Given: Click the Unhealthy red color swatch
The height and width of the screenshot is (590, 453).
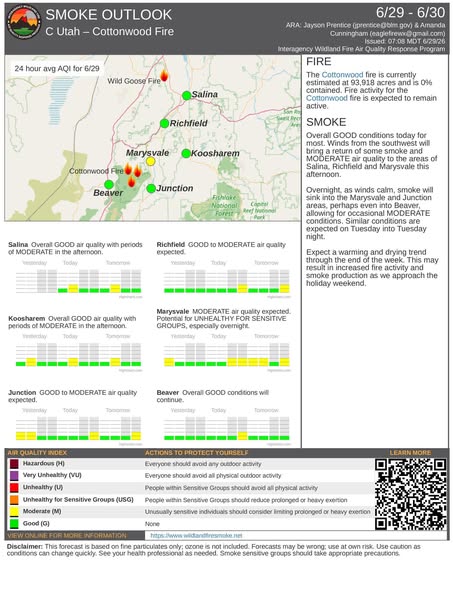Looking at the screenshot, I should [x=14, y=488].
